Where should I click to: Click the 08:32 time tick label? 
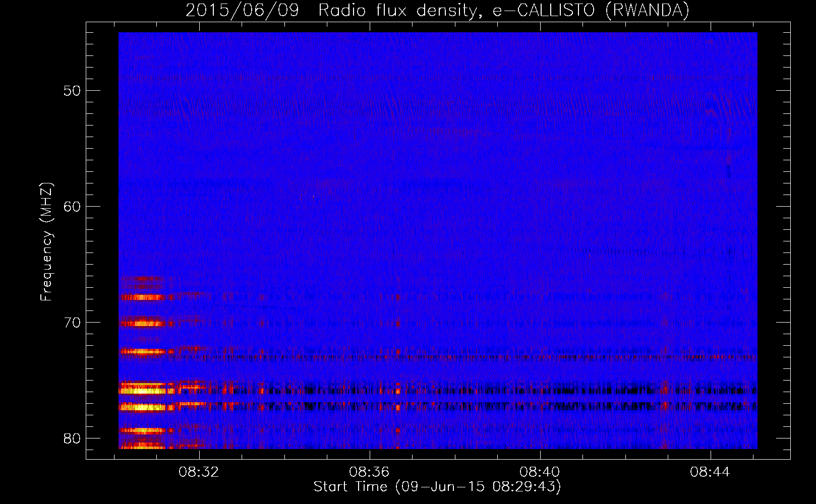coord(199,472)
